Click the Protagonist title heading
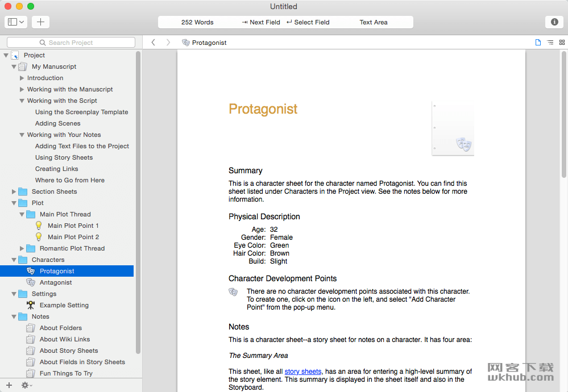Viewport: 568px width, 392px height. (x=263, y=109)
